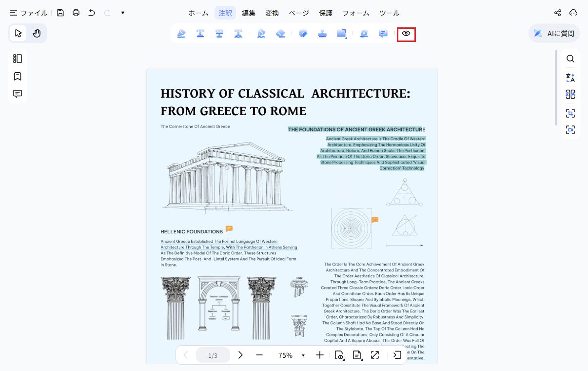Select the highlight annotation tool
588x371 pixels.
tap(181, 34)
